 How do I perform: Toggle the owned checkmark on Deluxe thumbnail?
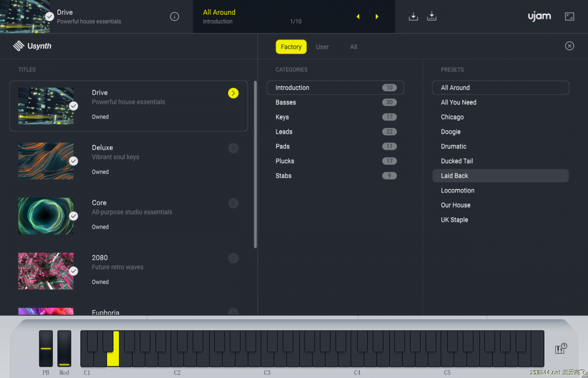click(x=73, y=161)
